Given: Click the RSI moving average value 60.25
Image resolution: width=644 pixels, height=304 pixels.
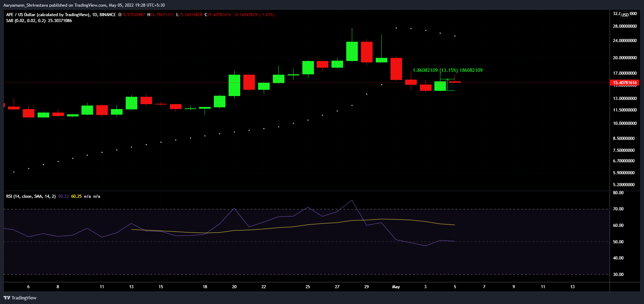Looking at the screenshot, I should point(76,196).
